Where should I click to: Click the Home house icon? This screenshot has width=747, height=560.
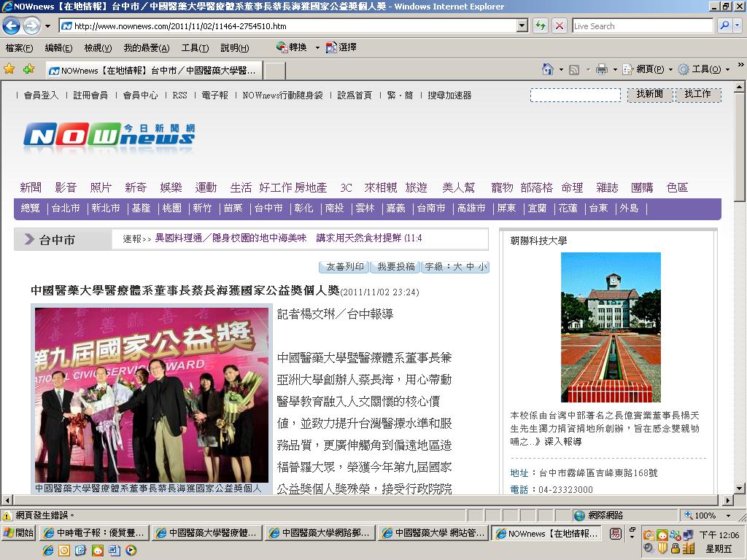[x=548, y=69]
